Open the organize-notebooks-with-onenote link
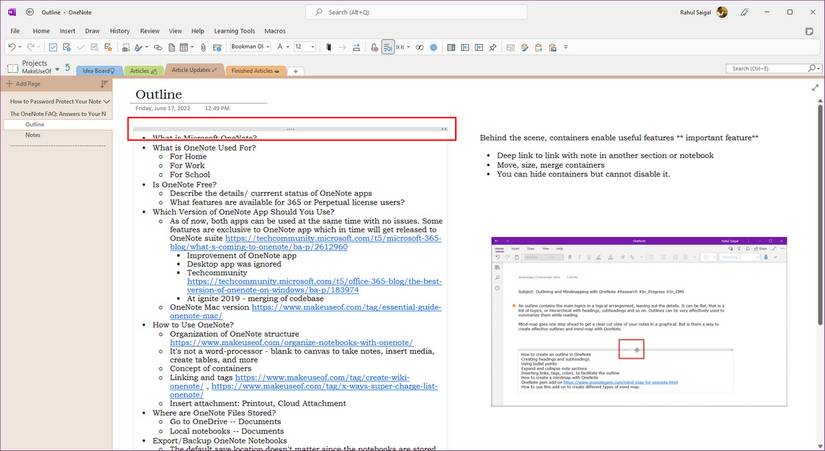Viewport: 825px width, 451px height. [291, 342]
